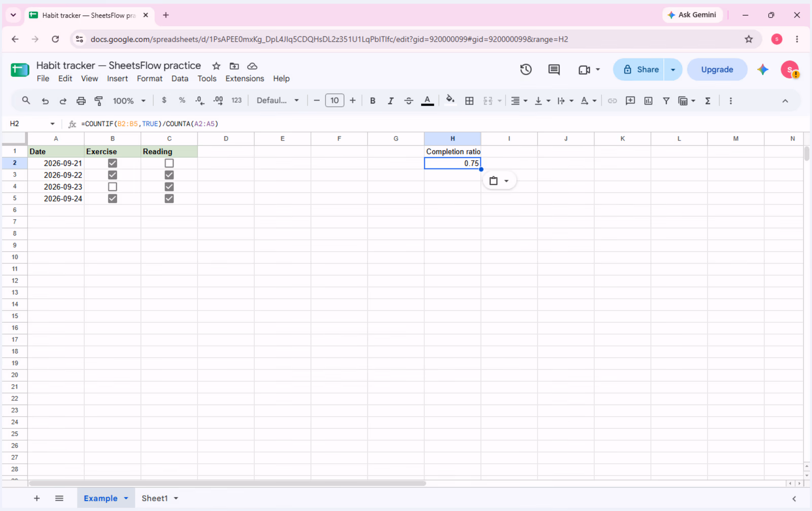Open the Name Box dropdown arrow
This screenshot has width=812, height=511.
click(x=52, y=124)
